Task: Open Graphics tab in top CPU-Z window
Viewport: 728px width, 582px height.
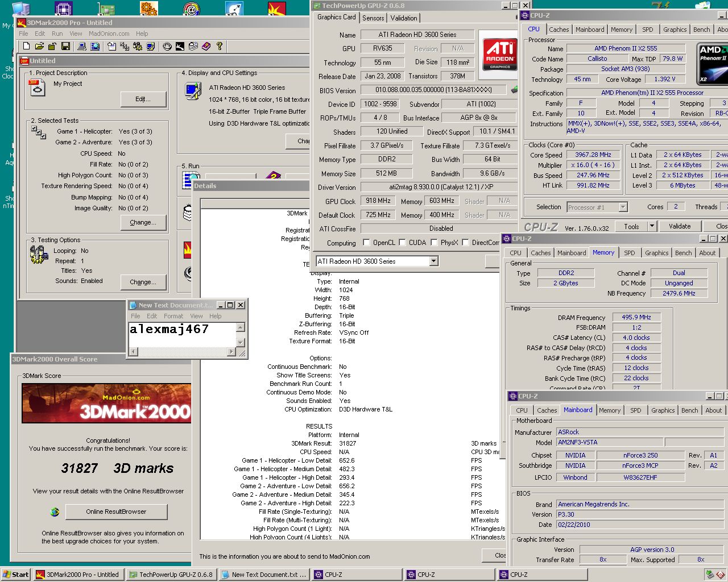Action: click(x=675, y=30)
